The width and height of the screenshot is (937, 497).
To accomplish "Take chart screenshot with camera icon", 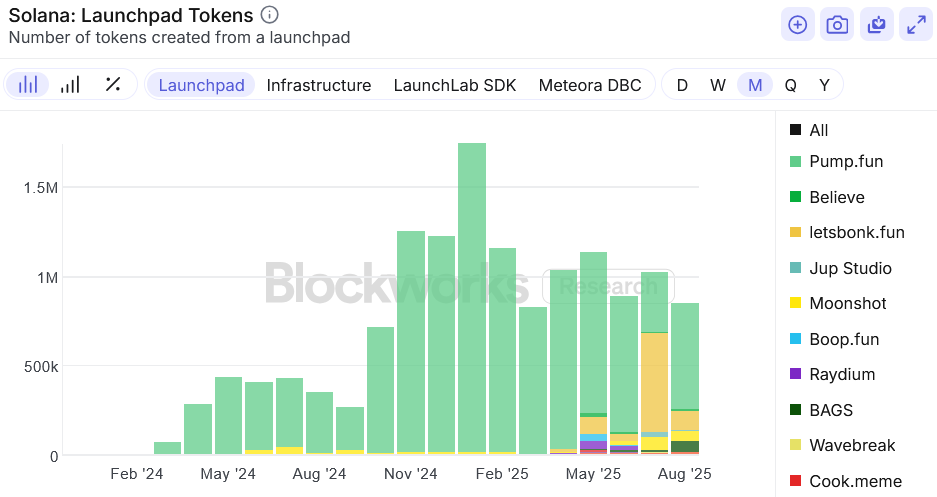I will point(837,24).
